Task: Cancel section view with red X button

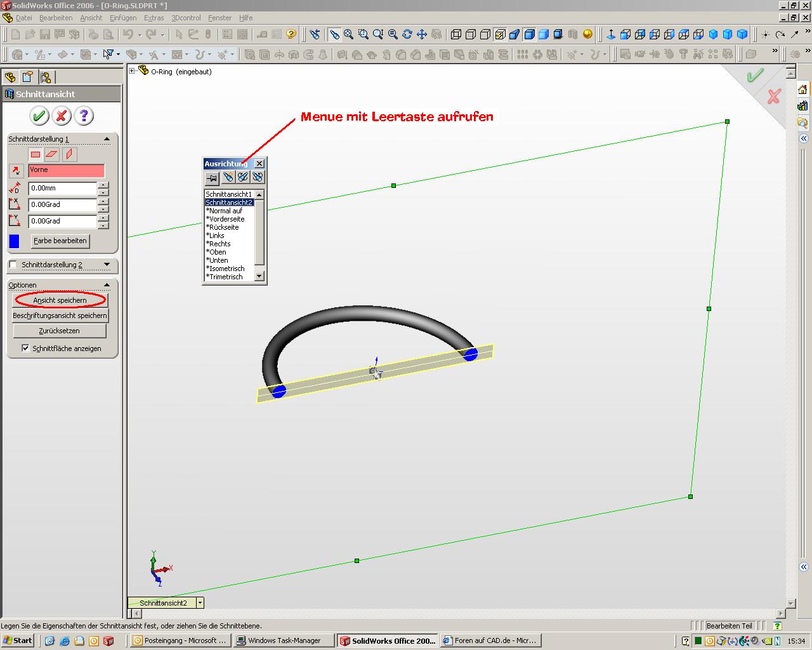Action: pos(62,116)
